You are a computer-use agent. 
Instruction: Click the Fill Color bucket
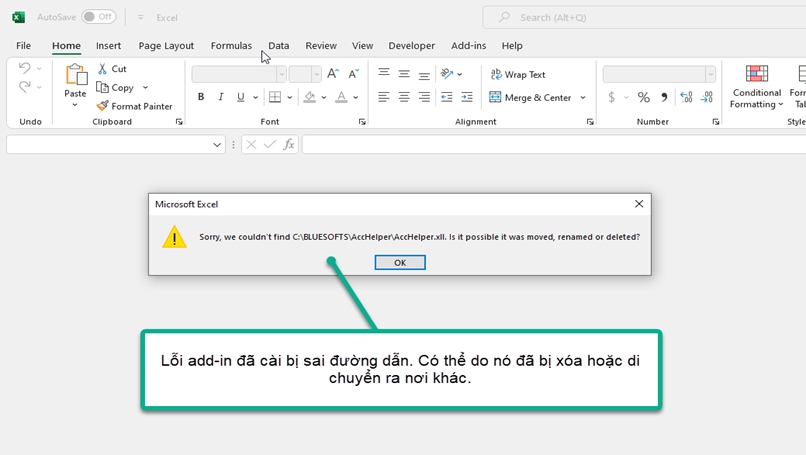[x=309, y=97]
